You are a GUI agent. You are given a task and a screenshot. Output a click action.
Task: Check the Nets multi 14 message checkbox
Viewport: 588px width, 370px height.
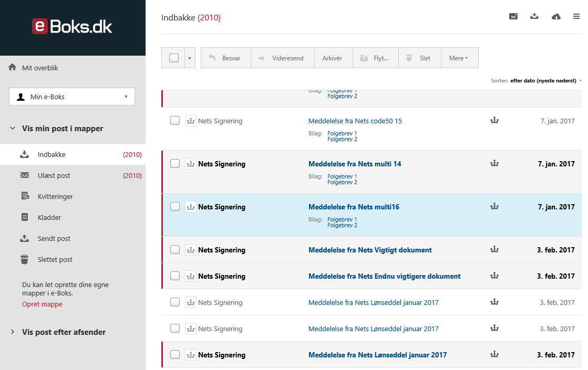(x=175, y=164)
